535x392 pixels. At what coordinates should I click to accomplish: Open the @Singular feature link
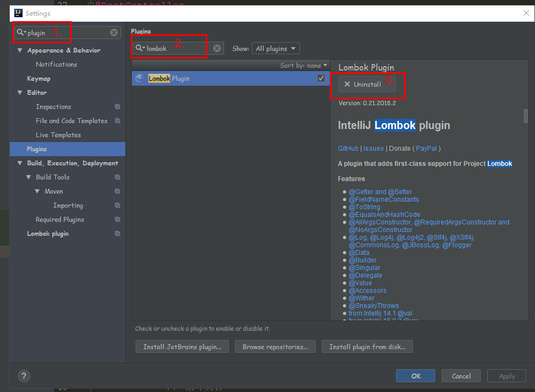[365, 268]
